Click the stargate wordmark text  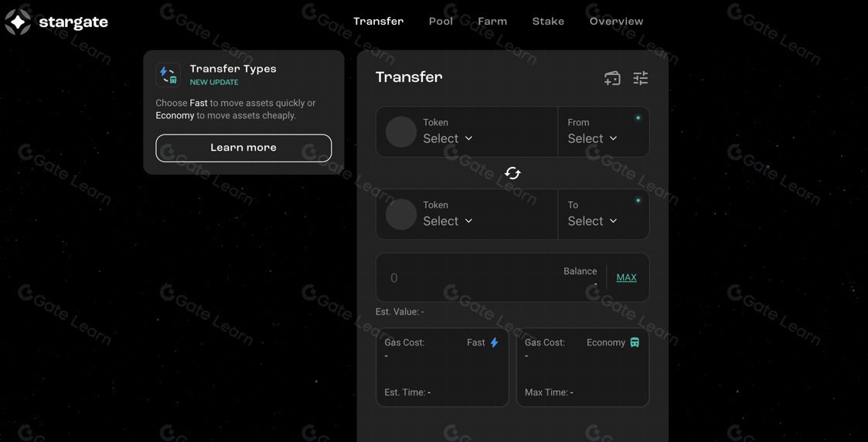pyautogui.click(x=73, y=22)
